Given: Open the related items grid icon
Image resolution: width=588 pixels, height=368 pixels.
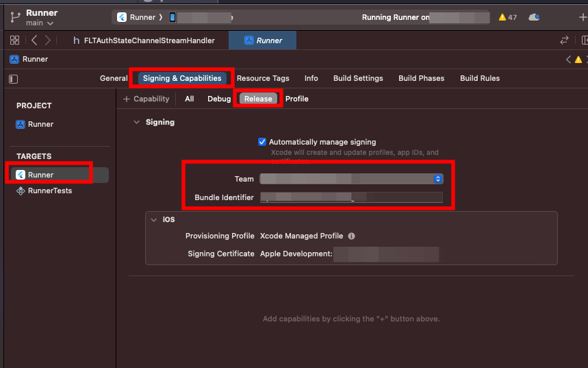Looking at the screenshot, I should pyautogui.click(x=14, y=40).
